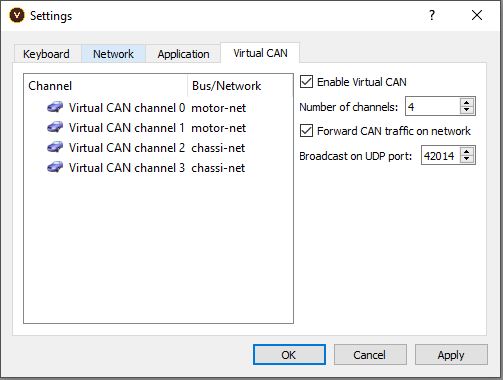
Task: Switch to the Keyboard tab
Action: pyautogui.click(x=47, y=54)
